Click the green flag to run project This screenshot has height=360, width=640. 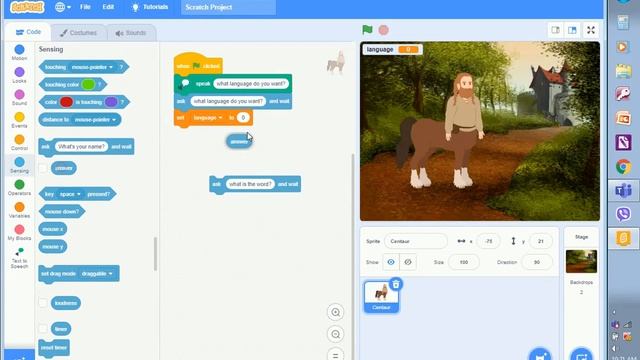(367, 30)
